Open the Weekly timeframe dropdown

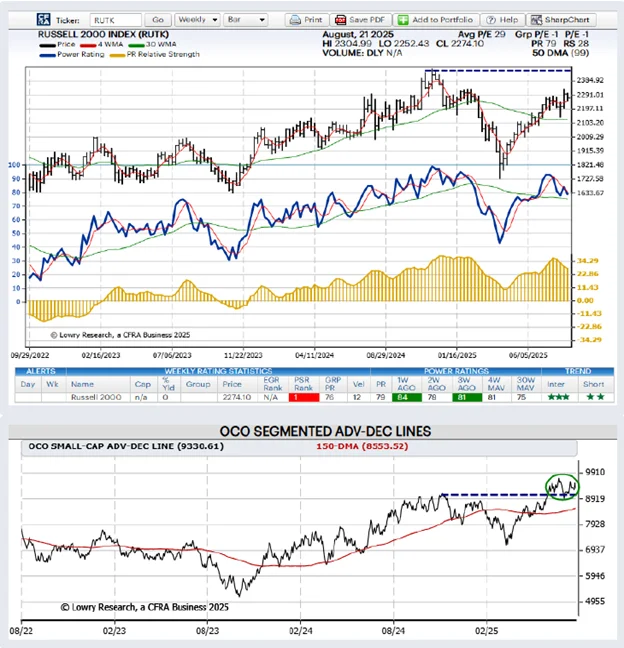197,19
